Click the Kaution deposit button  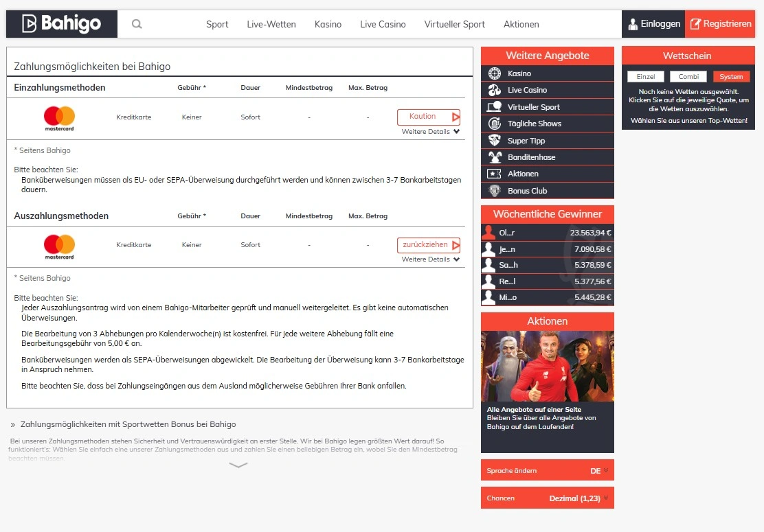coord(429,117)
